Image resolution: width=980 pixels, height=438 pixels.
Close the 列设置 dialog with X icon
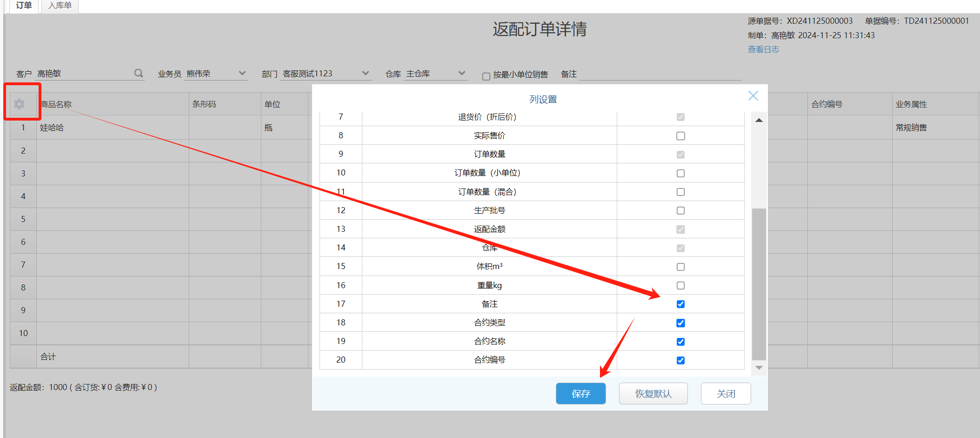pyautogui.click(x=753, y=96)
